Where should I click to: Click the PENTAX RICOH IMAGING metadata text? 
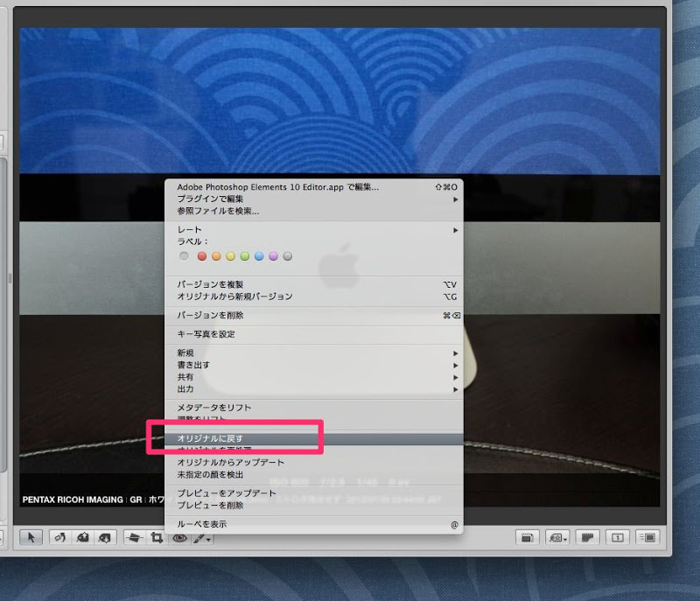73,500
